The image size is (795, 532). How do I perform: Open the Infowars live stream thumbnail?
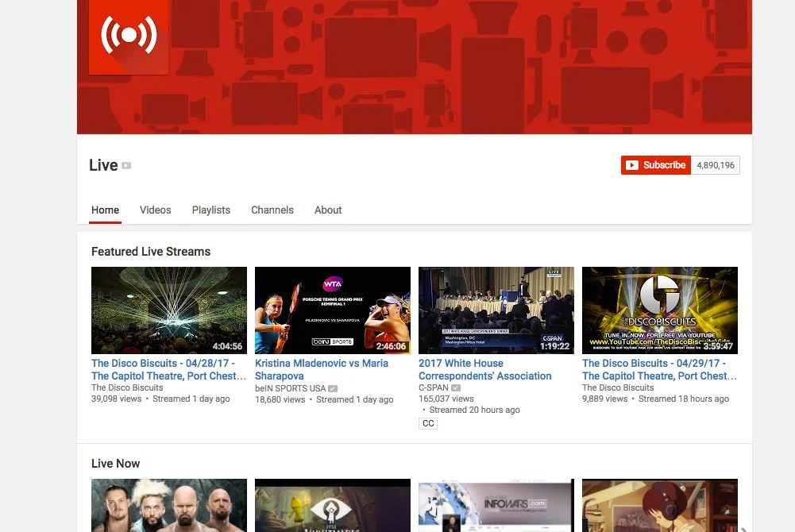[x=496, y=505]
